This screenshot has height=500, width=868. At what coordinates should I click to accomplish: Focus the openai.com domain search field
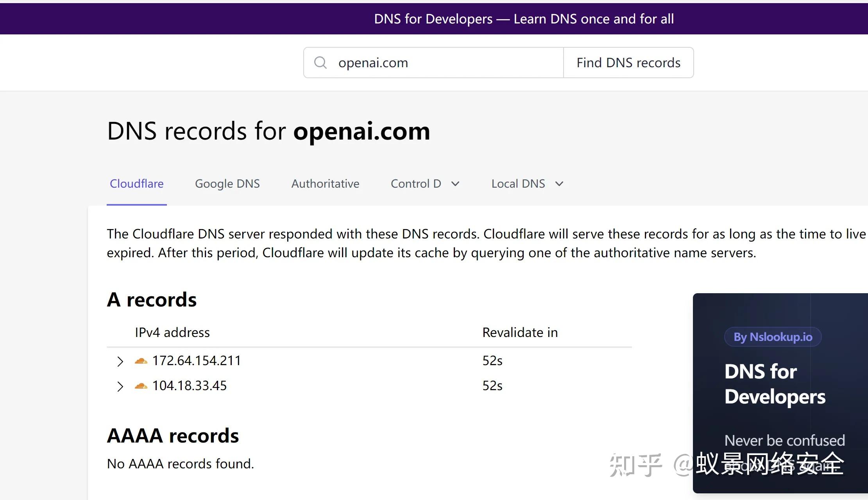click(434, 63)
